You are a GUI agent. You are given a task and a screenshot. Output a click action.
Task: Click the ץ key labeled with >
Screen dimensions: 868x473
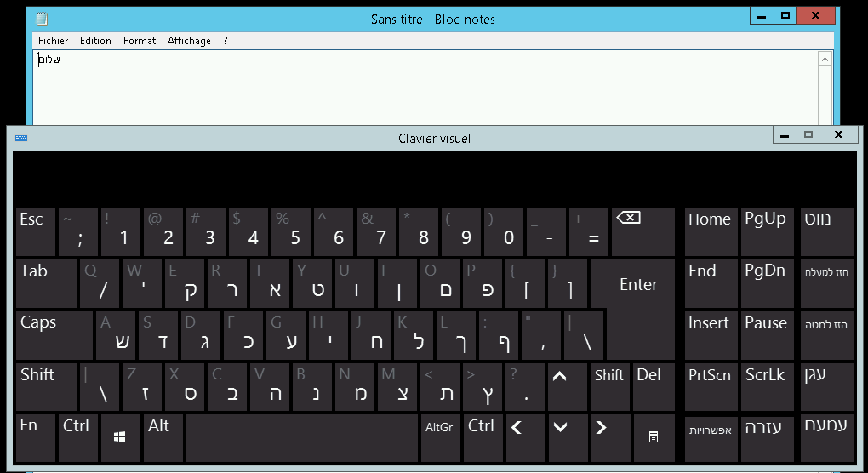[483, 386]
